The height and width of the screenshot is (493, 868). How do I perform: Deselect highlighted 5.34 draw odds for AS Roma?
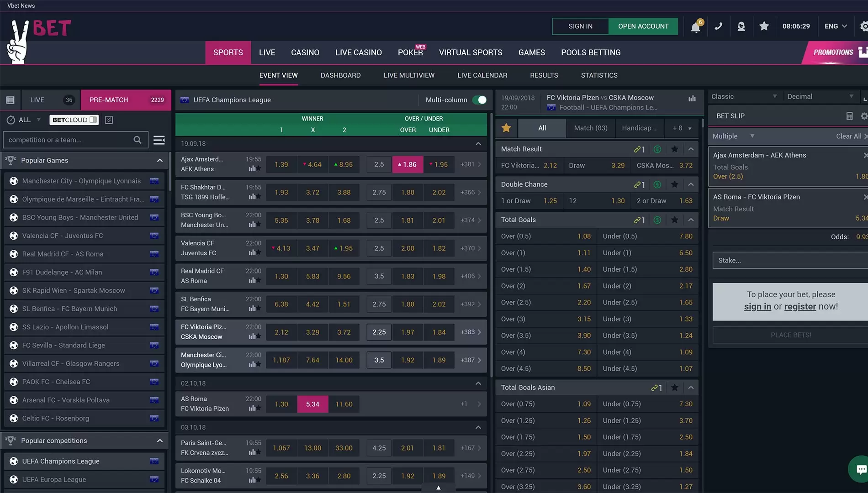[x=312, y=404]
